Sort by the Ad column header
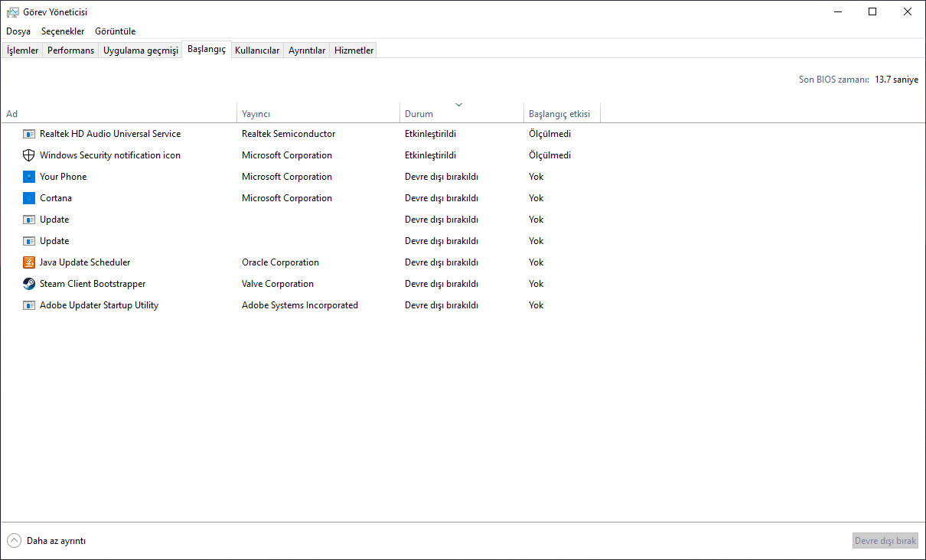The height and width of the screenshot is (560, 926). [x=119, y=114]
